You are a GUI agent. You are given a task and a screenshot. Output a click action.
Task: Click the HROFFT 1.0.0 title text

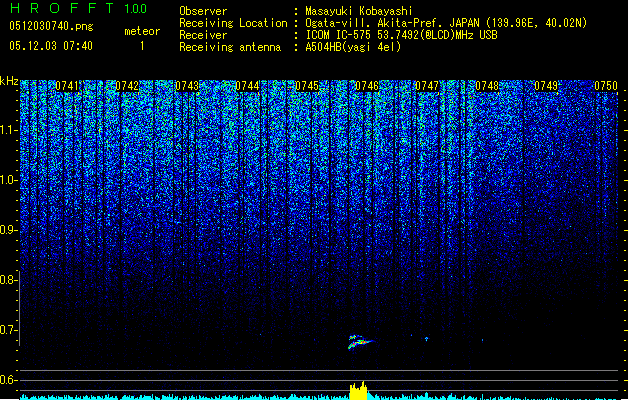78,8
